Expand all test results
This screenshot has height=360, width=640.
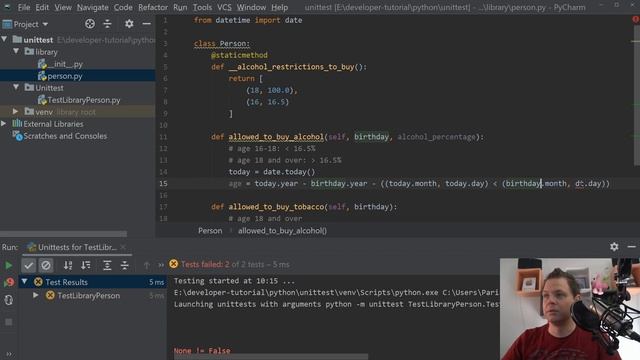[107, 265]
